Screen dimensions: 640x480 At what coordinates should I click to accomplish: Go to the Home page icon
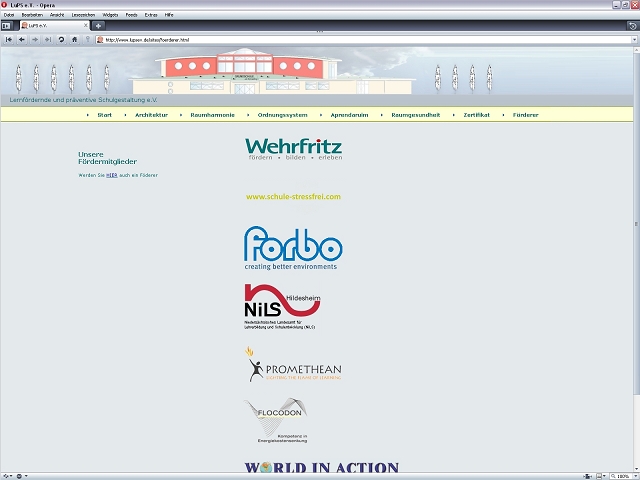[74, 40]
